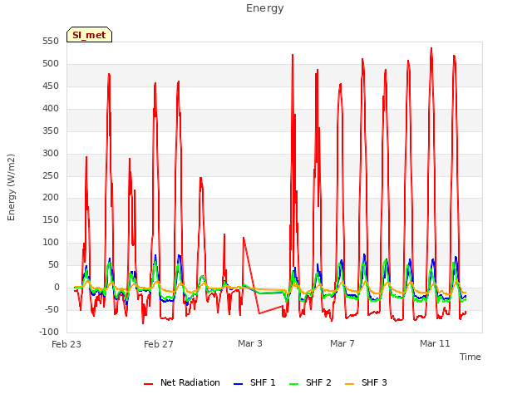The image size is (532, 399).
Task: Click the 250 y-axis tick label
Action: pos(51,175)
